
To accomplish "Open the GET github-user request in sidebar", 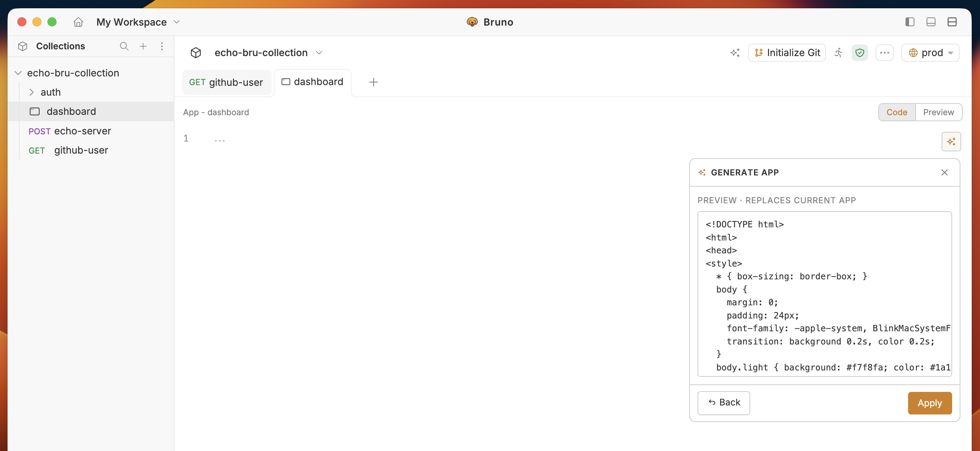I will click(90, 151).
